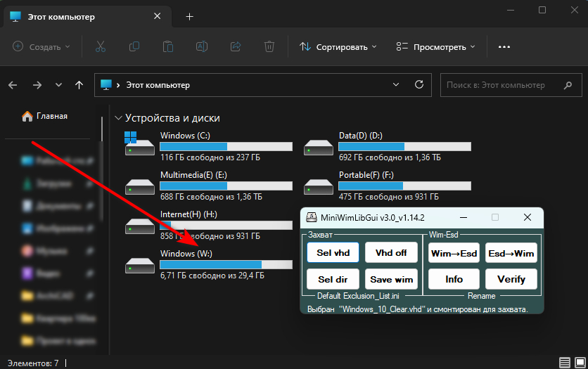
Task: Click the Элементов: 7 status bar text
Action: [x=33, y=363]
